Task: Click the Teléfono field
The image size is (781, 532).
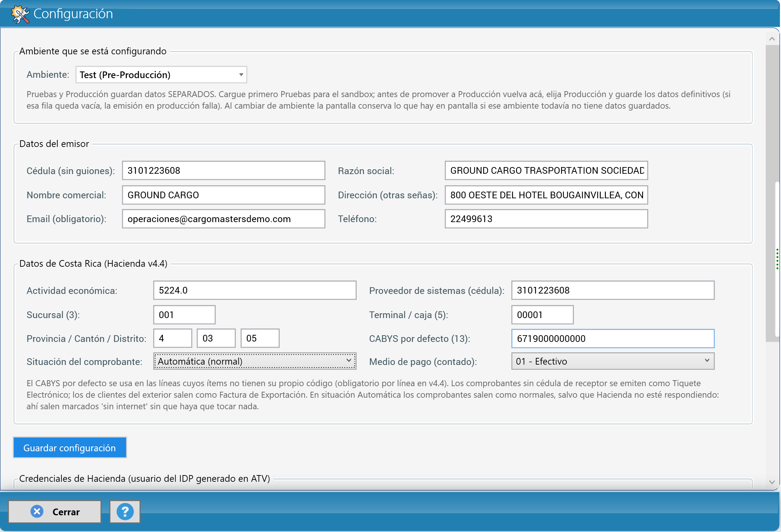Action: pos(546,219)
